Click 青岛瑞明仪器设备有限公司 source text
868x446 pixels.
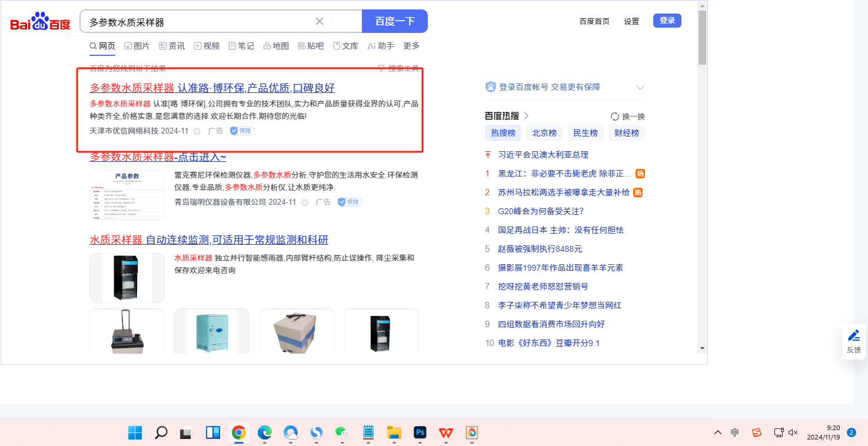(220, 202)
